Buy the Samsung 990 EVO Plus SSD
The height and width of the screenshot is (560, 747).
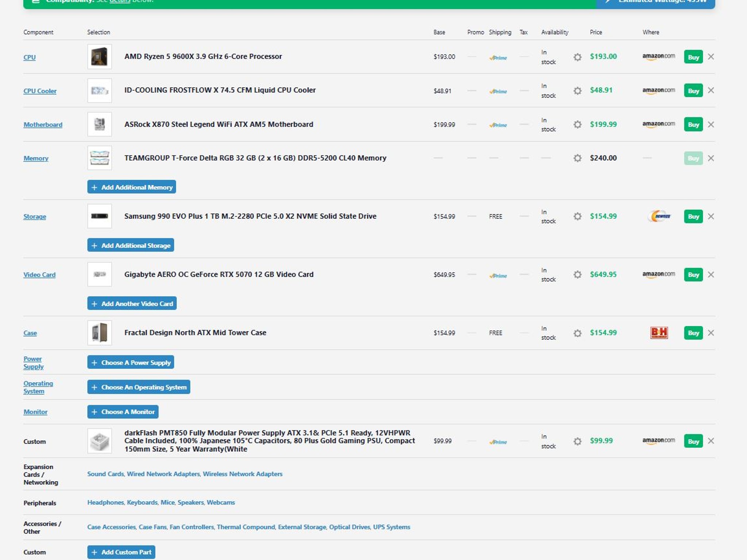pyautogui.click(x=693, y=216)
